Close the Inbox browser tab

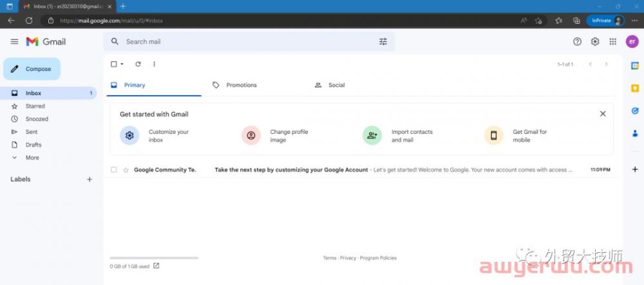coord(109,6)
